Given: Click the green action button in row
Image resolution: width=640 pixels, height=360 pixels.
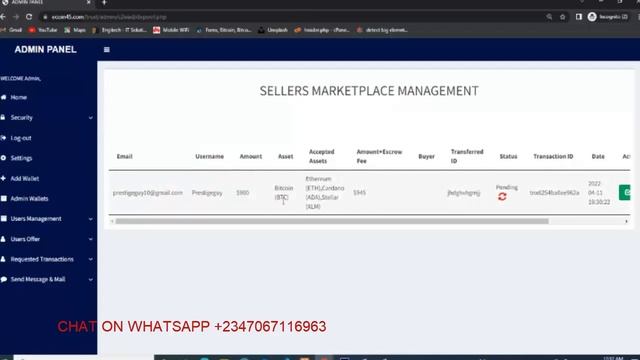Looking at the screenshot, I should [x=624, y=193].
